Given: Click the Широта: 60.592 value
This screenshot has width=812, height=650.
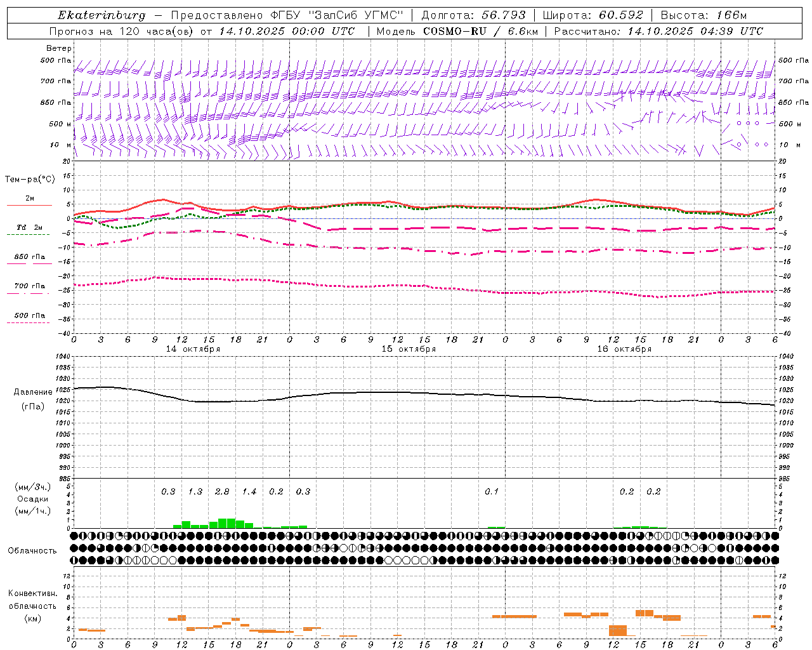Looking at the screenshot, I should [593, 15].
